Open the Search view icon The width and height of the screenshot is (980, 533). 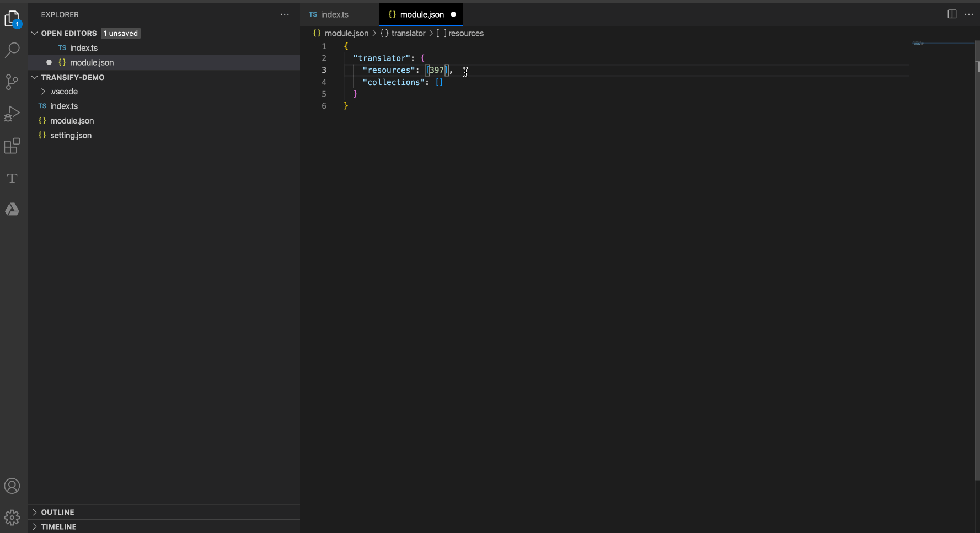pos(12,50)
